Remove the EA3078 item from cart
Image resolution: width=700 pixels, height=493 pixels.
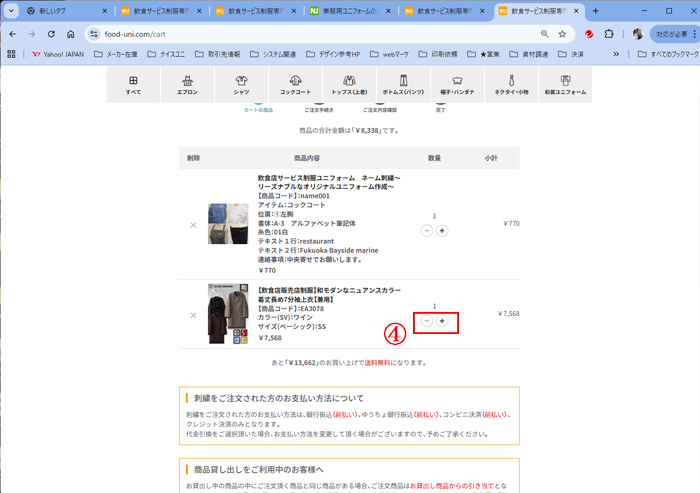pos(193,315)
